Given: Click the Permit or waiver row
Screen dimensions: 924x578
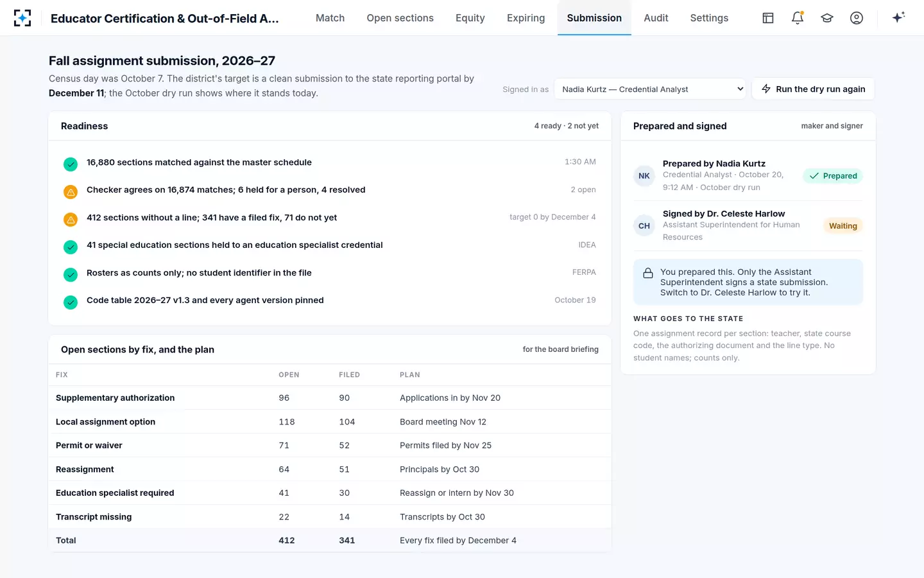Looking at the screenshot, I should coord(330,446).
